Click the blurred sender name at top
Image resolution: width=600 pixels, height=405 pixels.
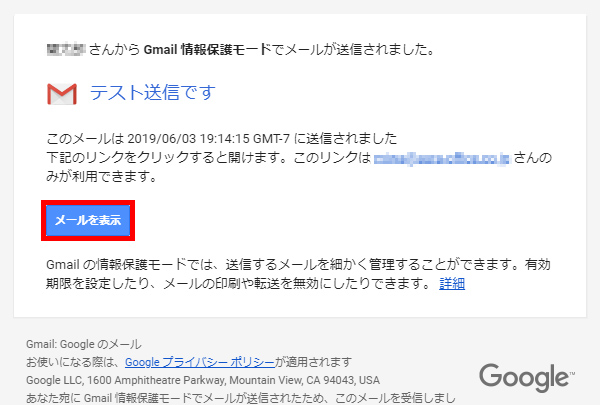coord(65,50)
